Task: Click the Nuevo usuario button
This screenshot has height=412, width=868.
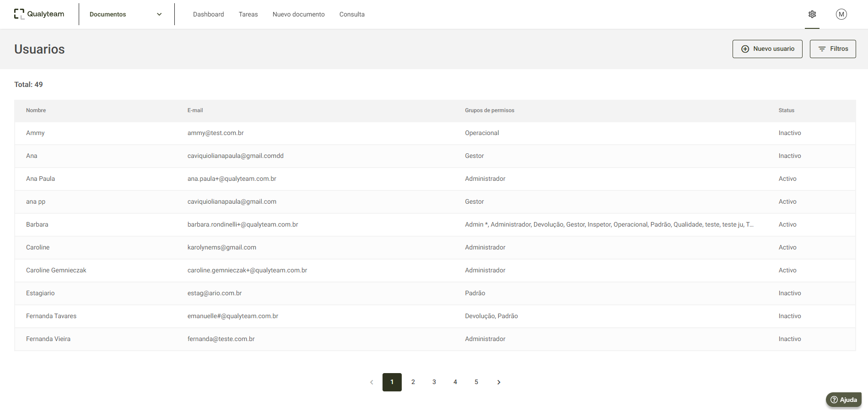Action: (767, 49)
